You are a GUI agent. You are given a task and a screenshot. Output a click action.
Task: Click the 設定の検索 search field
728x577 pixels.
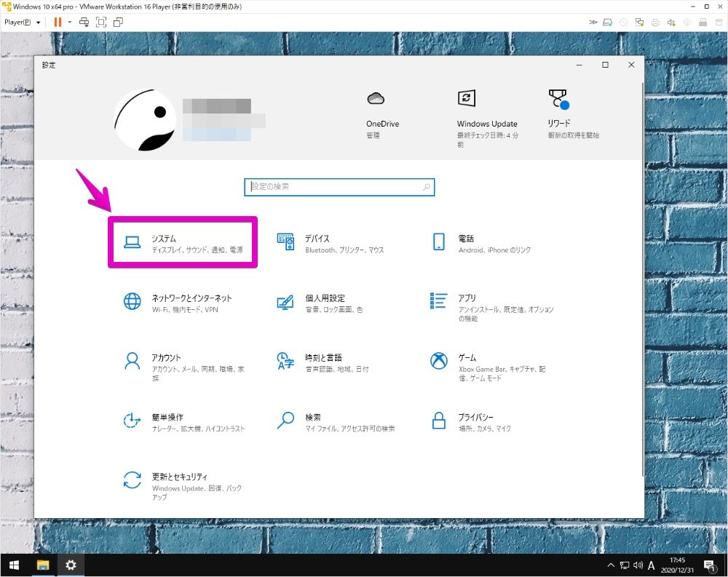(339, 187)
